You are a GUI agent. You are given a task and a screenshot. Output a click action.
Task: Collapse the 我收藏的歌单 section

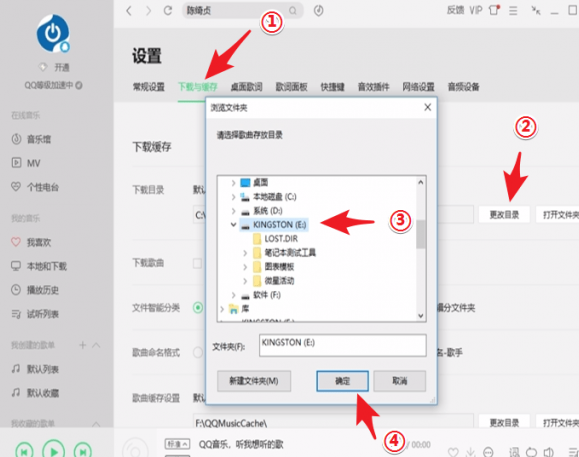96,423
